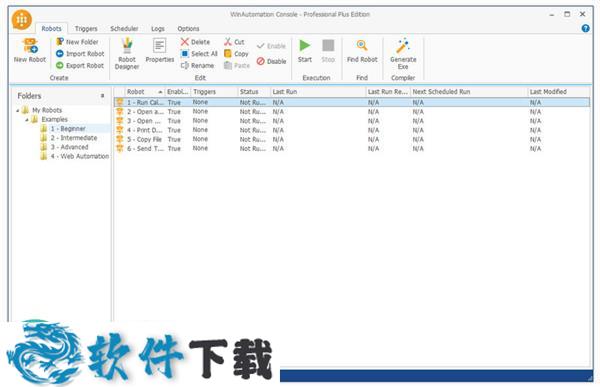Disable the selected robot

(x=271, y=61)
